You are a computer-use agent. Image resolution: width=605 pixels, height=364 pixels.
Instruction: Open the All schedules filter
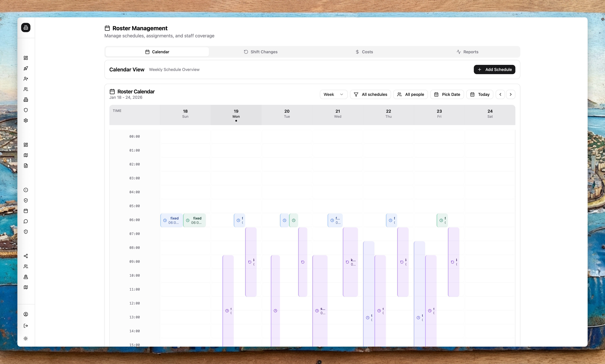(370, 94)
